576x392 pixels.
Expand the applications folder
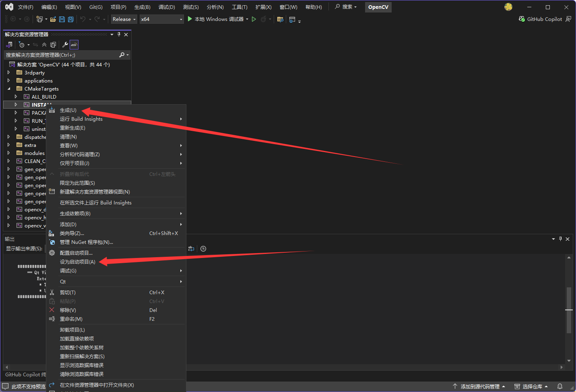(8, 80)
